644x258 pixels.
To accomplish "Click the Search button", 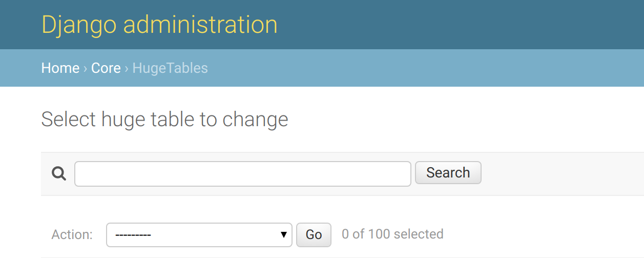I will click(x=448, y=173).
